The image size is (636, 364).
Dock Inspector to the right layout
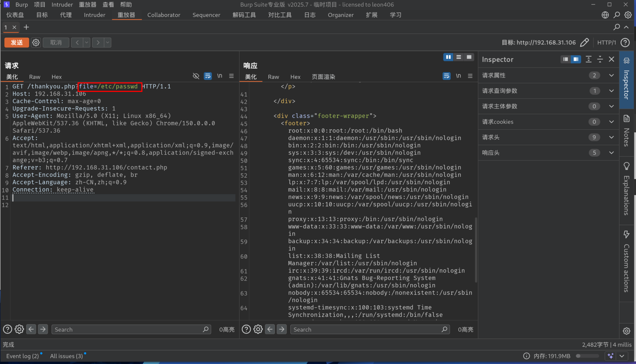click(x=576, y=59)
